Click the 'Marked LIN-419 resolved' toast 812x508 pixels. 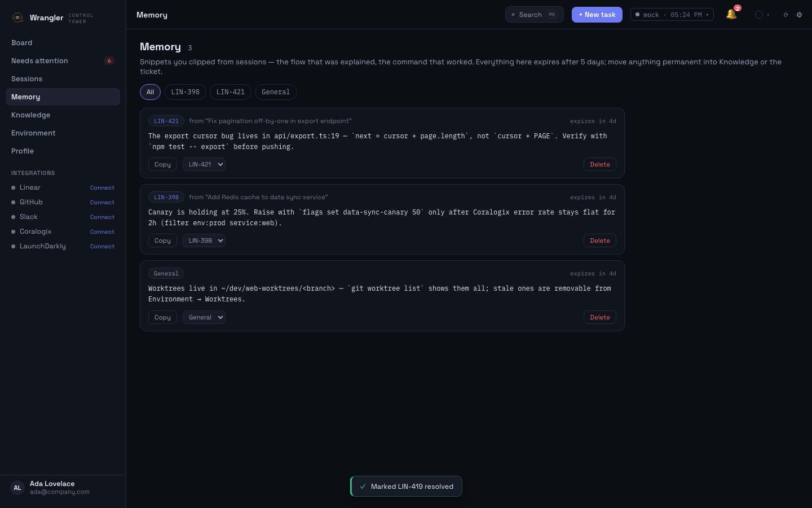(x=406, y=487)
